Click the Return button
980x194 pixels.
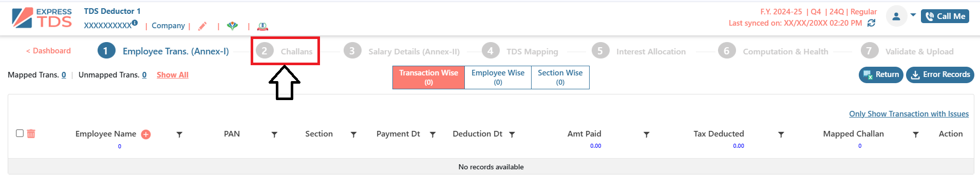(881, 74)
